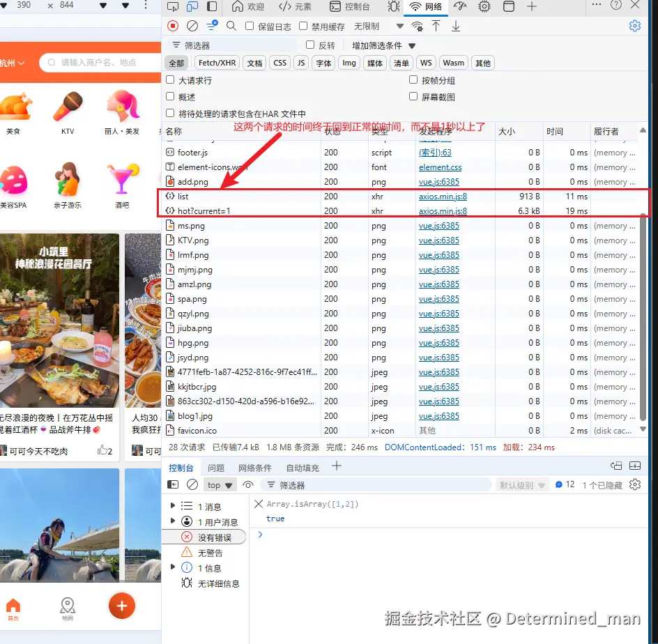658x644 pixels.
Task: Expand the add filter conditions dropdown
Action: click(383, 45)
